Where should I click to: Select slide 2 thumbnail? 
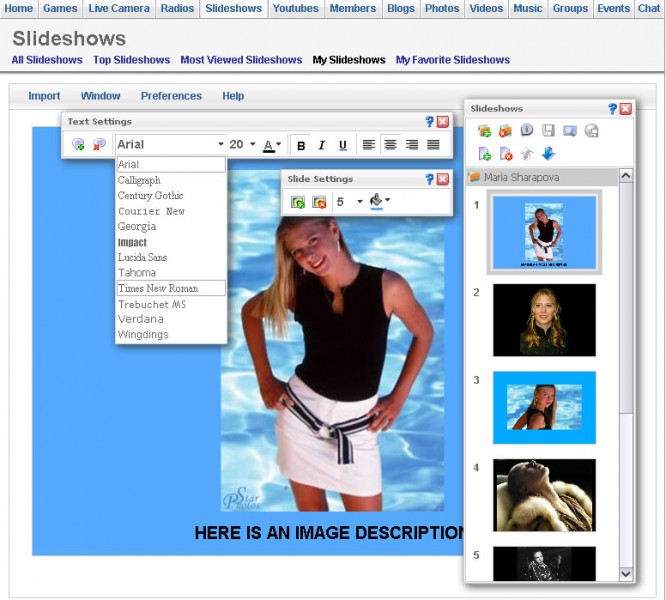[x=544, y=320]
